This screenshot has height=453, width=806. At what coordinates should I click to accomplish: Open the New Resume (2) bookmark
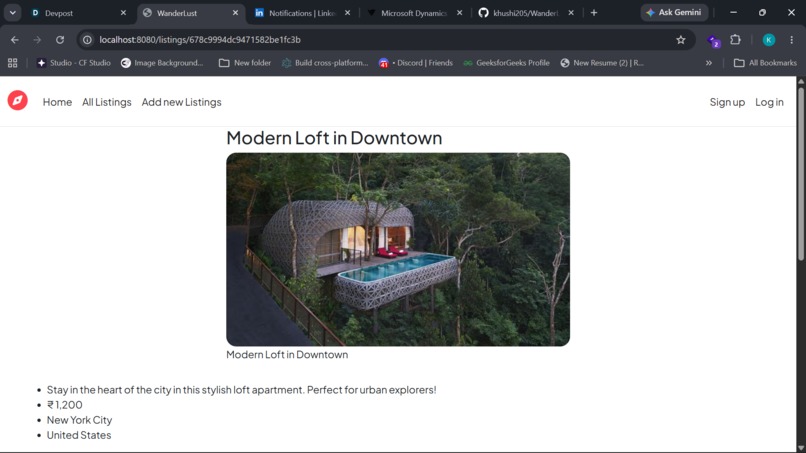(601, 63)
